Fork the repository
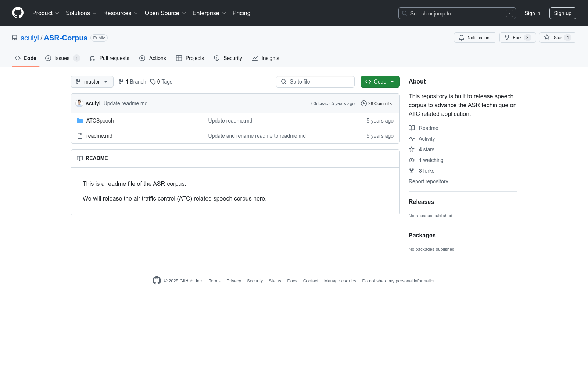Screen dimensions: 588x368 (518, 38)
